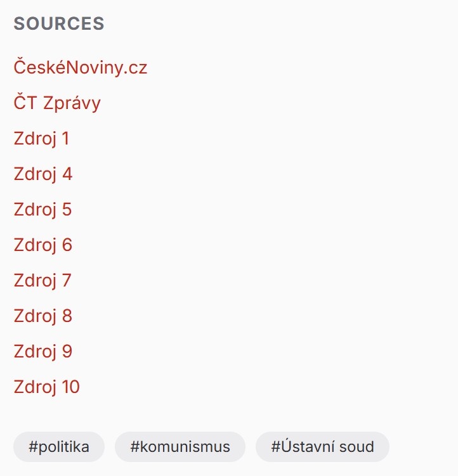
Task: Open the Zdroj 5 link
Action: (43, 209)
